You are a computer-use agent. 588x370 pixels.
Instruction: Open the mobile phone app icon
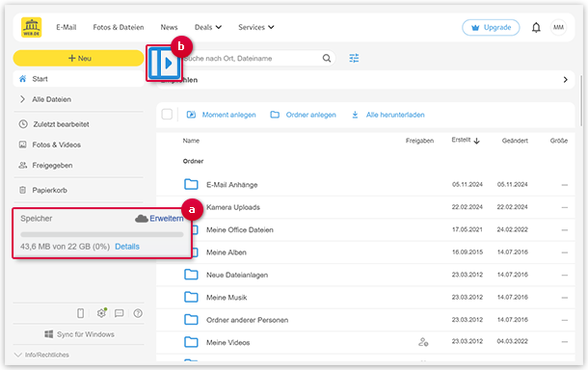click(x=81, y=313)
